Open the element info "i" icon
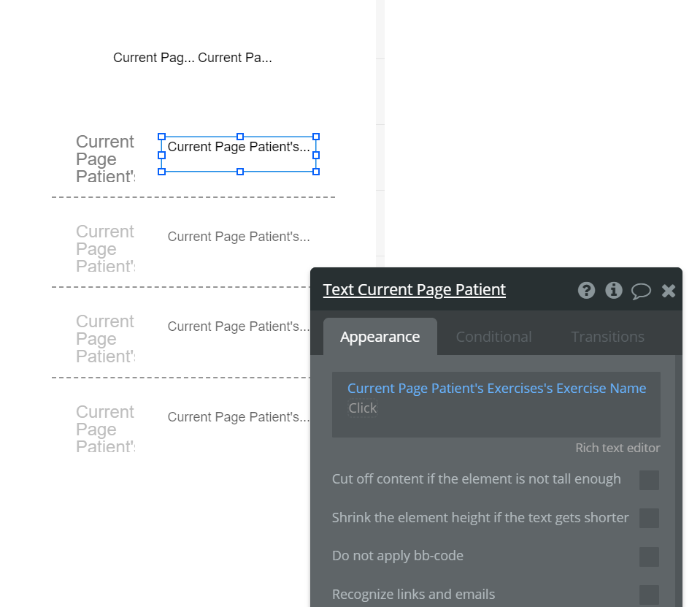Image resolution: width=700 pixels, height=607 pixels. [614, 290]
